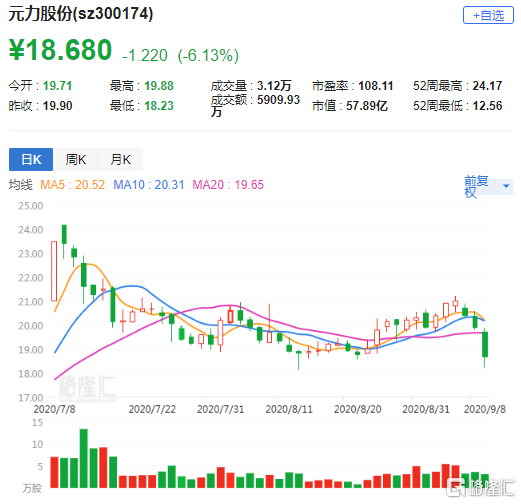Viewport: 521px width, 504px height.
Task: Click the MA10 : 20.31 moving average label
Action: pos(149,185)
